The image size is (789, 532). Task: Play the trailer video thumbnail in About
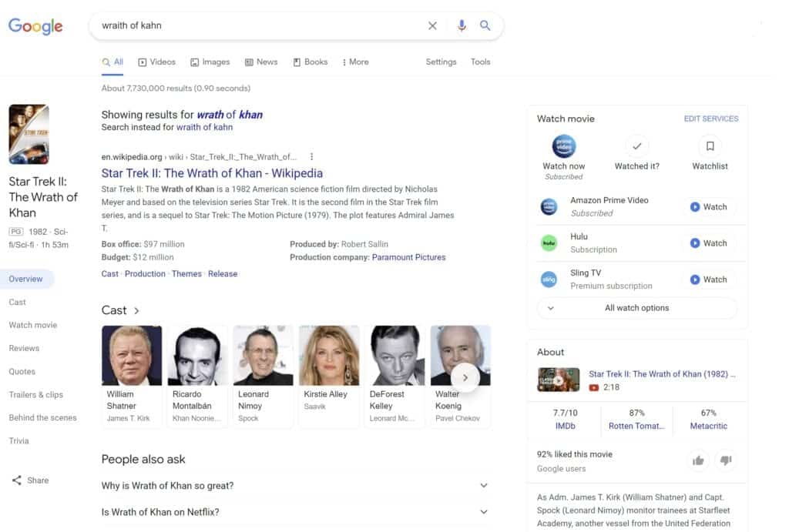[x=559, y=380]
